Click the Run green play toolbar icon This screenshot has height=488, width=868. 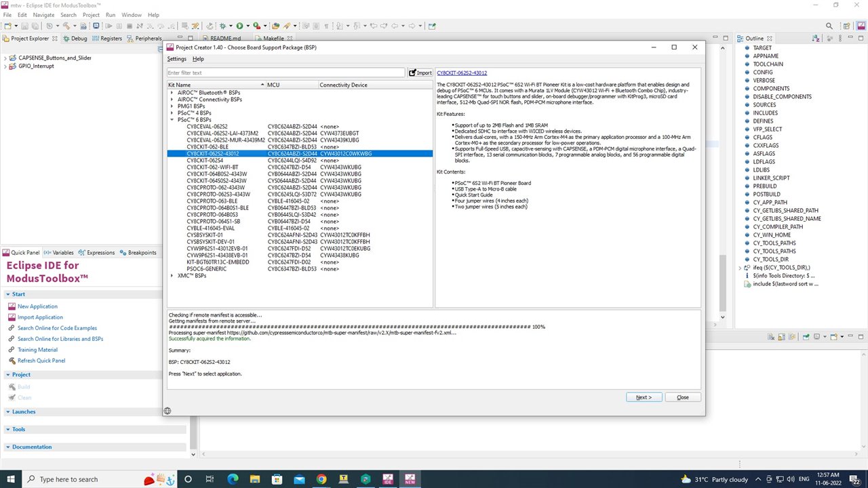click(x=239, y=26)
